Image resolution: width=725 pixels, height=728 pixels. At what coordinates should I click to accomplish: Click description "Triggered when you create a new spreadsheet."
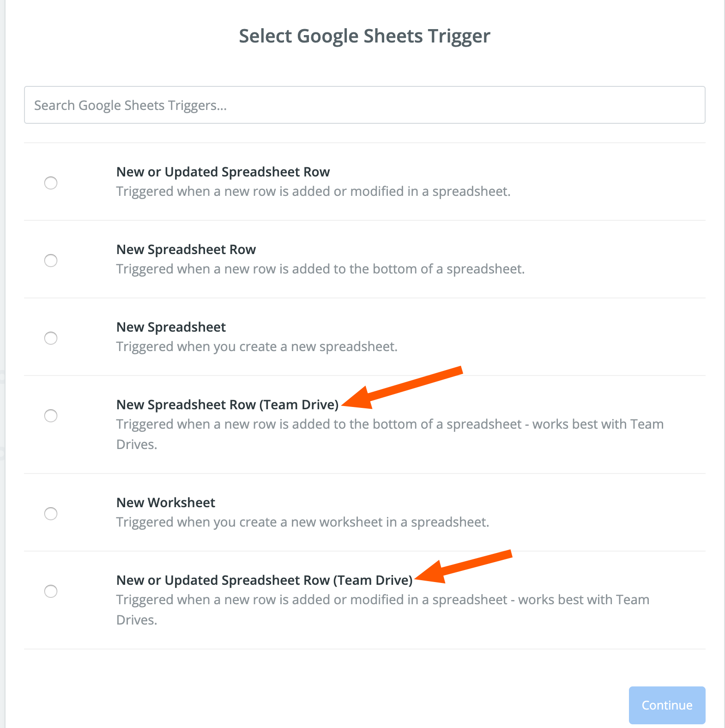point(257,346)
